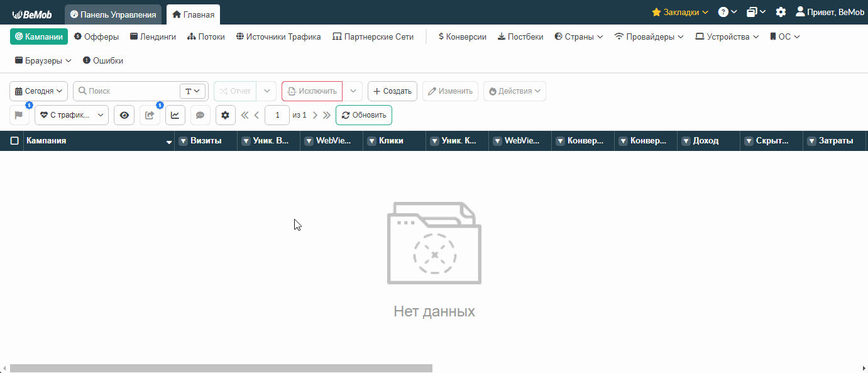Go to previous page arrow
The width and height of the screenshot is (868, 373).
click(x=256, y=115)
